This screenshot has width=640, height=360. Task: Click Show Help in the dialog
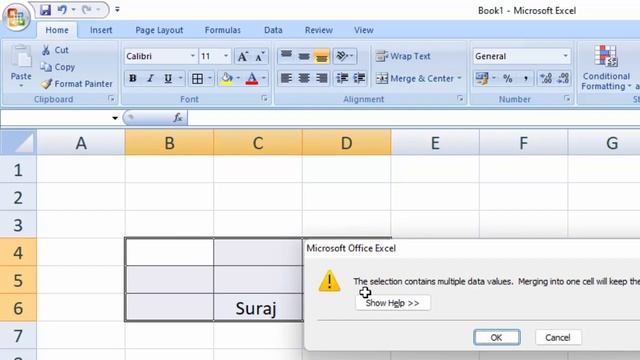pyautogui.click(x=392, y=303)
